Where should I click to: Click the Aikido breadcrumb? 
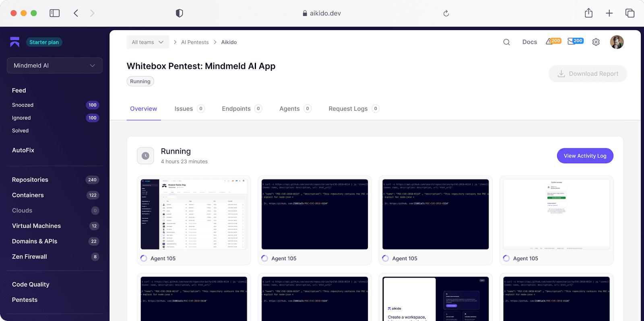tap(229, 42)
